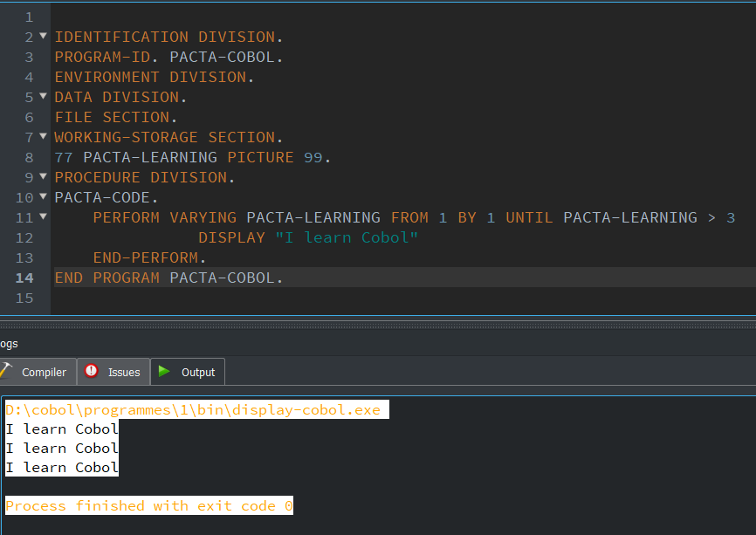The image size is (756, 535).
Task: Open the Issues tab
Action: (x=113, y=372)
